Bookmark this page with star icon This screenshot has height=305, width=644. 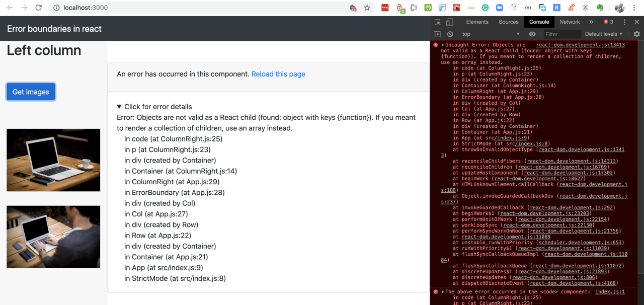(367, 8)
